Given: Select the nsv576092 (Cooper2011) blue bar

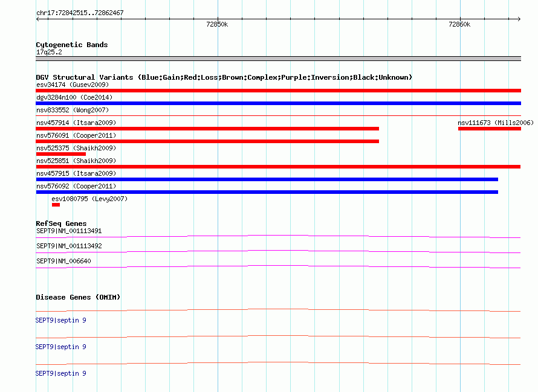Looking at the screenshot, I should (x=267, y=192).
